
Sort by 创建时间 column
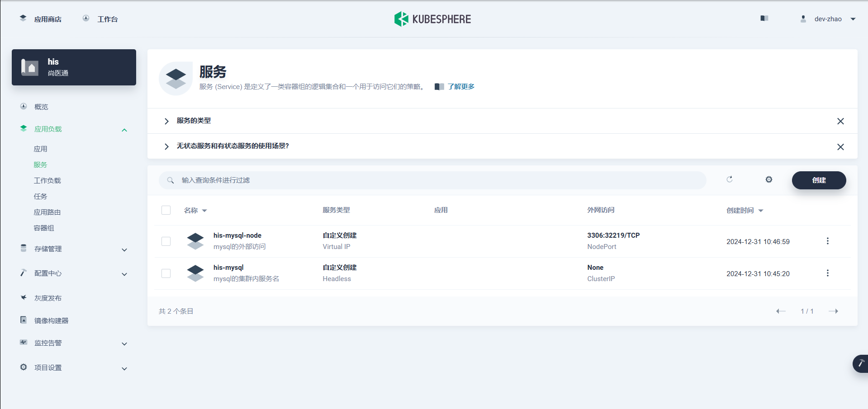click(x=745, y=210)
